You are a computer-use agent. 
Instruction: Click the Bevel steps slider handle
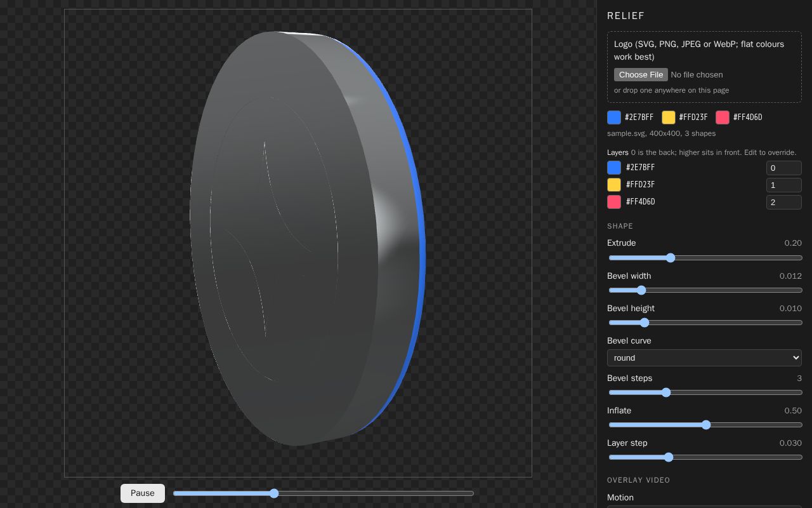pyautogui.click(x=666, y=392)
